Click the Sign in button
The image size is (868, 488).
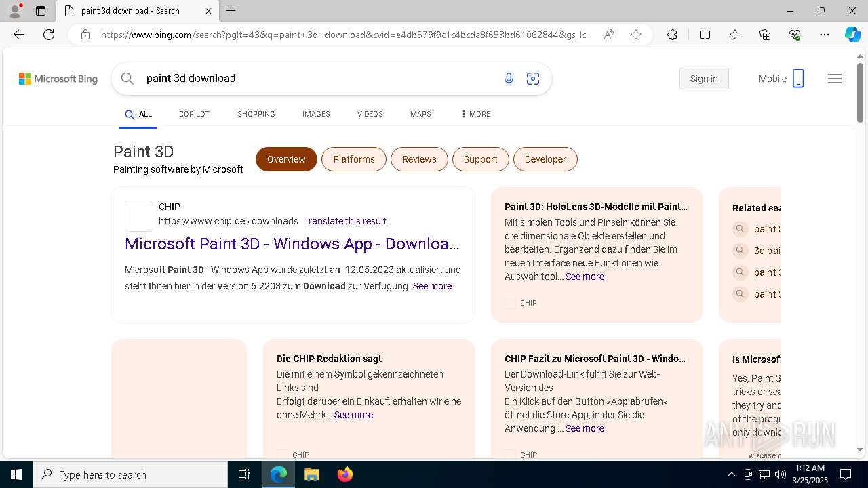[704, 79]
